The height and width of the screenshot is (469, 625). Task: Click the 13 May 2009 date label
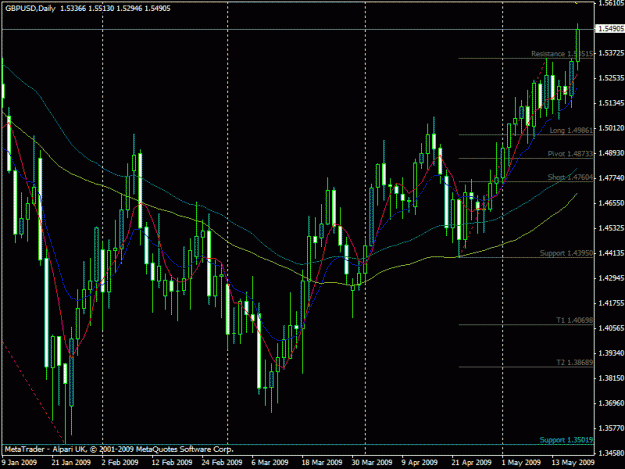coord(573,462)
